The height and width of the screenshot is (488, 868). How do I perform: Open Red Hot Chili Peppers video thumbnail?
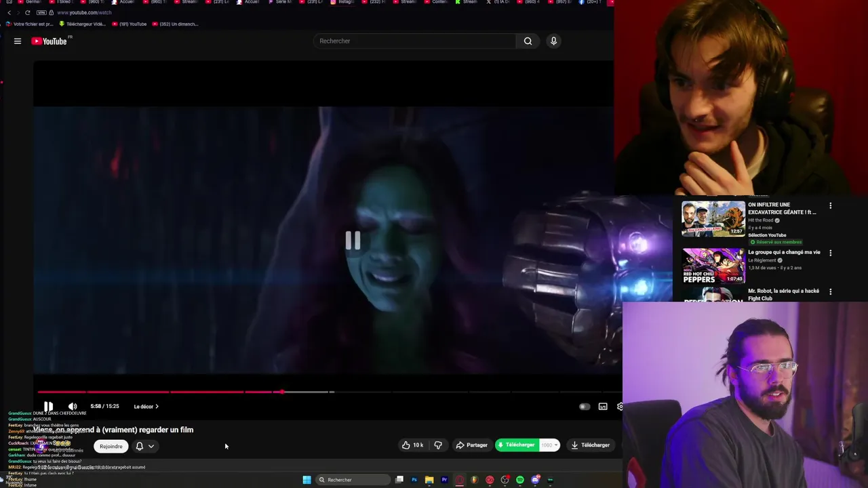pos(713,266)
